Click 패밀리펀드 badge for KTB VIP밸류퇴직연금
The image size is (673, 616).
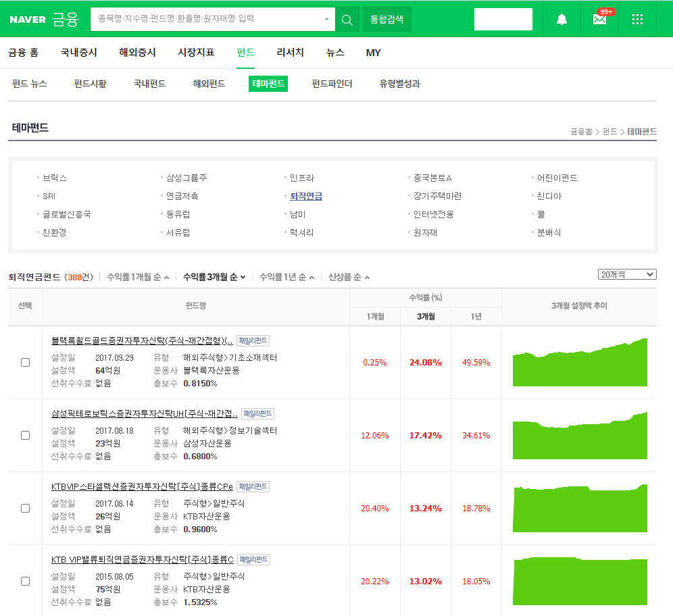pyautogui.click(x=253, y=559)
